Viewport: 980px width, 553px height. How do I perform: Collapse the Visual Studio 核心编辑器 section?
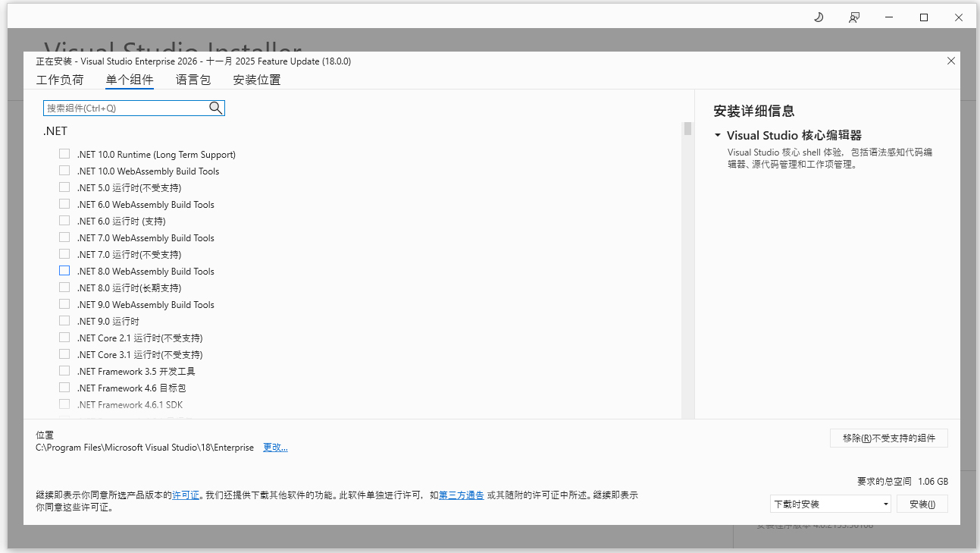pyautogui.click(x=717, y=136)
